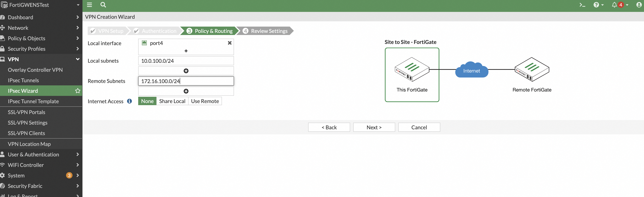
Task: Go to the Review Settings step
Action: click(x=266, y=31)
